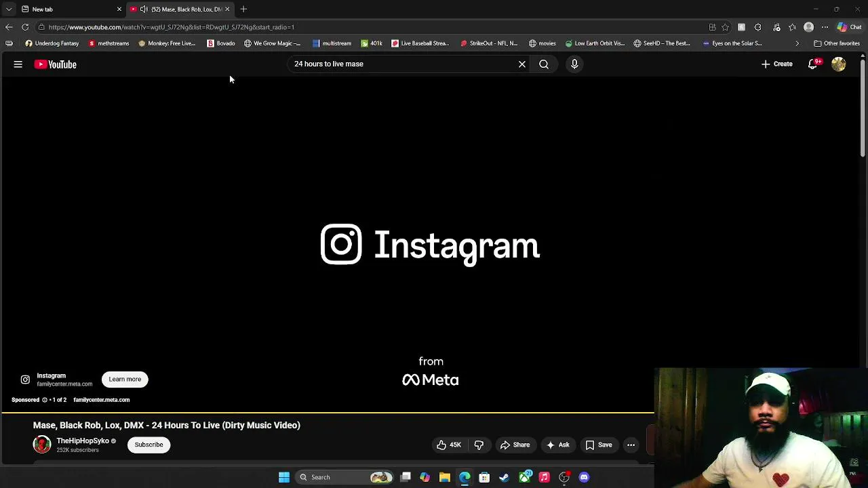868x488 pixels.
Task: Open Microsoft Store from the taskbar
Action: [x=484, y=477]
